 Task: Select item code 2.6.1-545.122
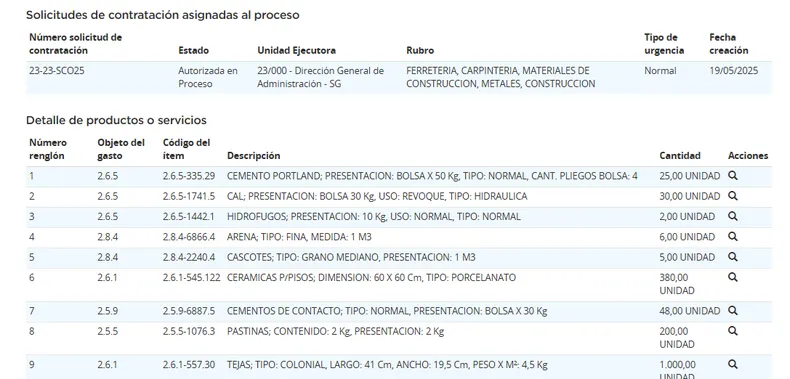[191, 277]
